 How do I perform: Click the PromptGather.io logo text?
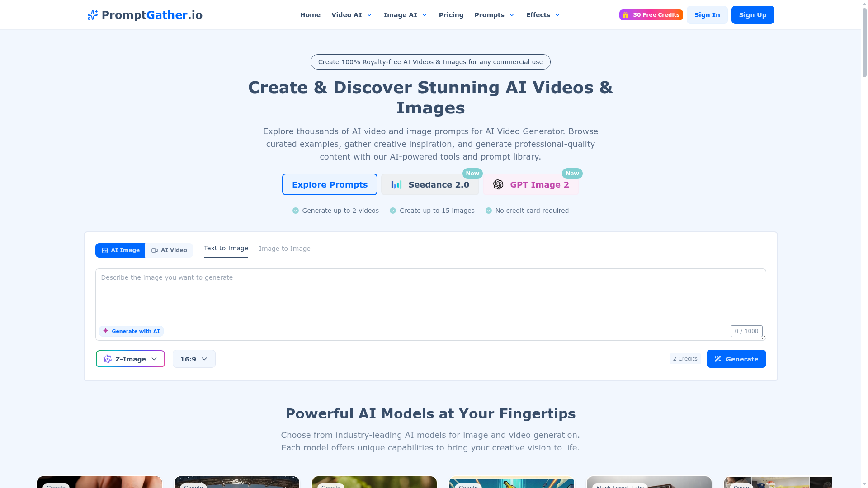[152, 15]
